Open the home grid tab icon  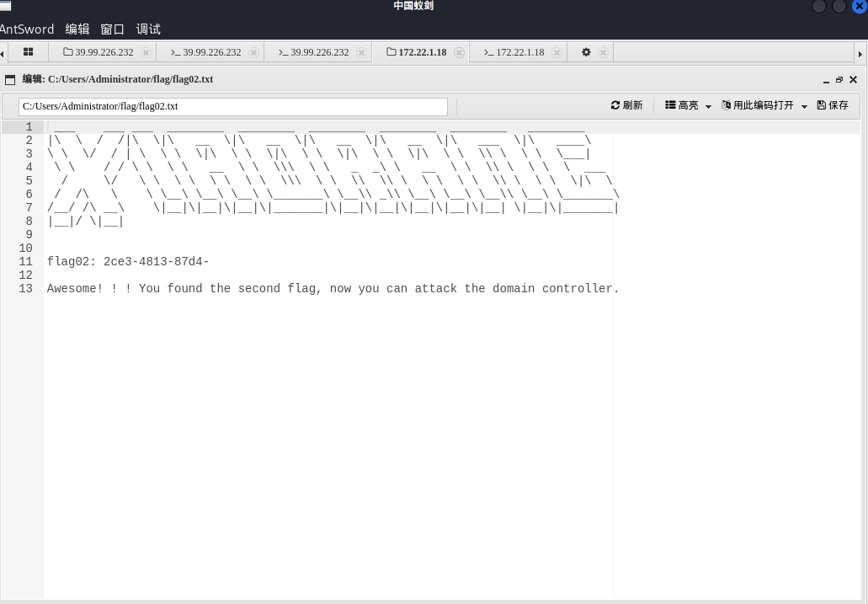[x=29, y=52]
